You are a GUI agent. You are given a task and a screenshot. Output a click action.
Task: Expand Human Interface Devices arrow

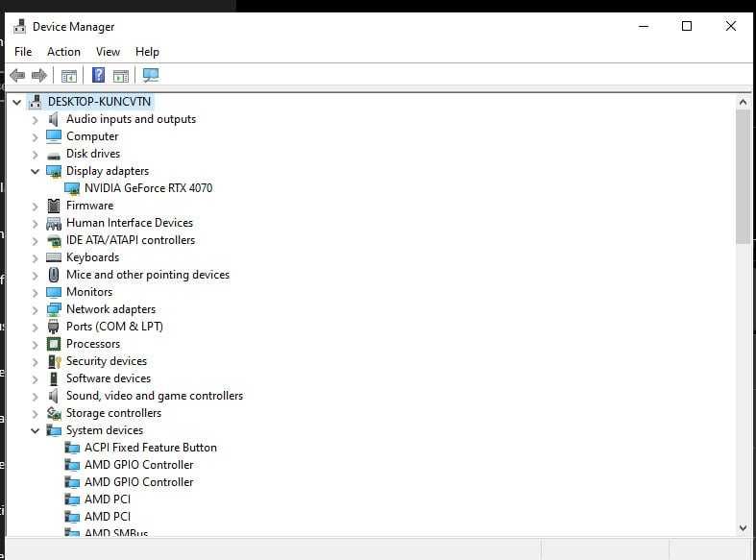click(36, 224)
